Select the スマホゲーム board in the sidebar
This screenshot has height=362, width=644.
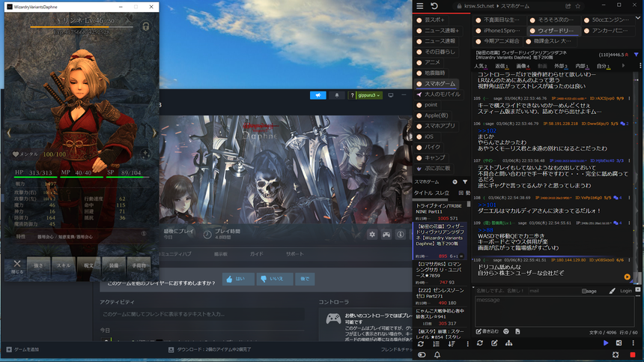coord(437,83)
